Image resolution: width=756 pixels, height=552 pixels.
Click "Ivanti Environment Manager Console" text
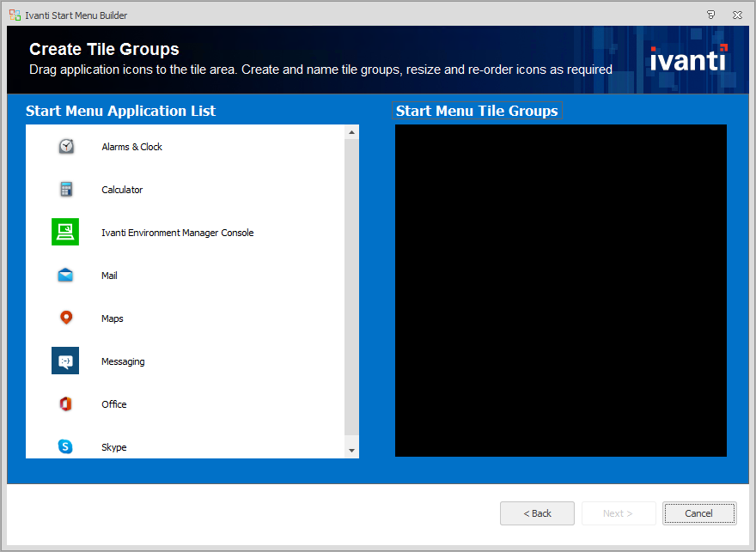coord(178,233)
